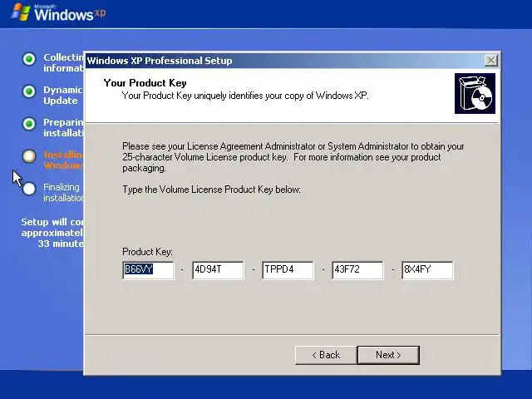
Task: Close the Windows XP Professional Setup dialog
Action: (491, 61)
